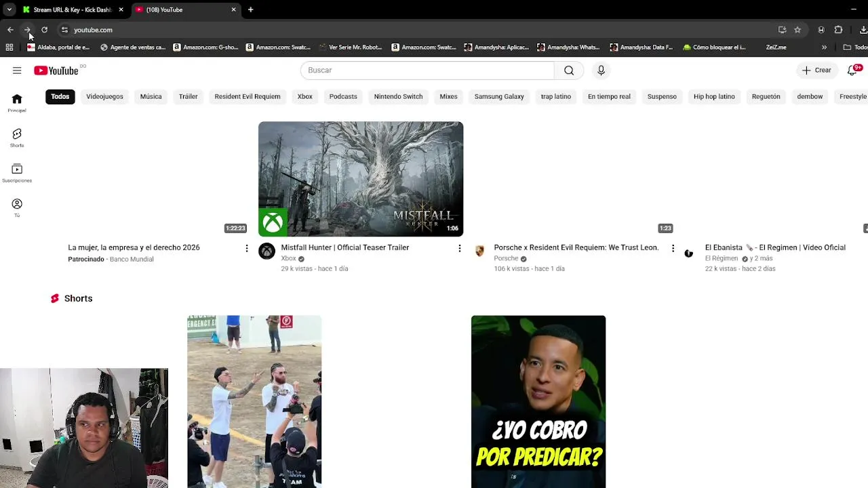Click the Porsche channel name
Viewport: 868px width, 488px height.
(x=506, y=258)
